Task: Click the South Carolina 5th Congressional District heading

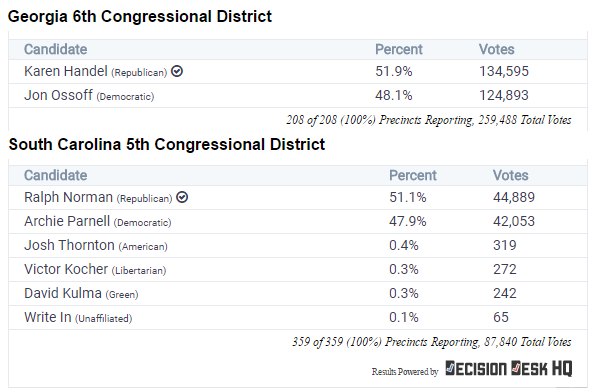Action: [x=167, y=145]
